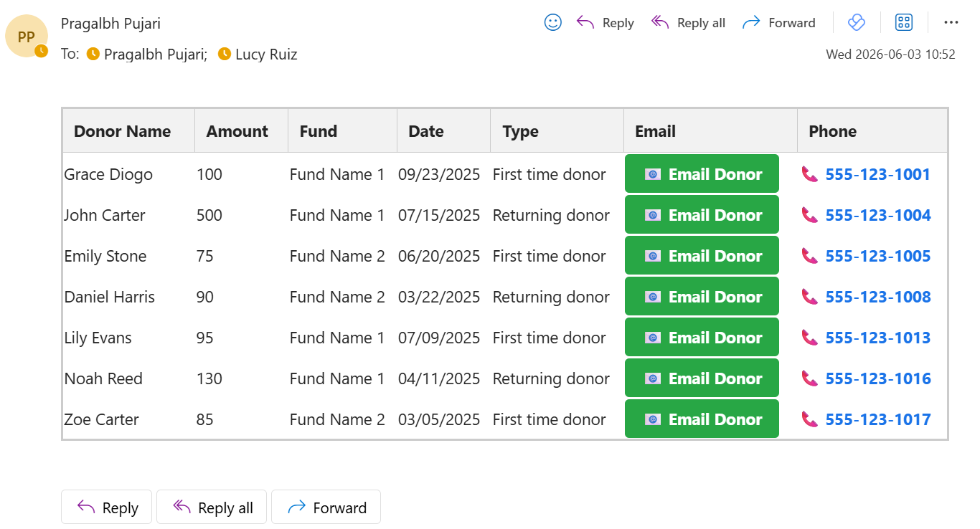Click Email Donor for Grace Diogo
This screenshot has width=980, height=529.
(702, 173)
